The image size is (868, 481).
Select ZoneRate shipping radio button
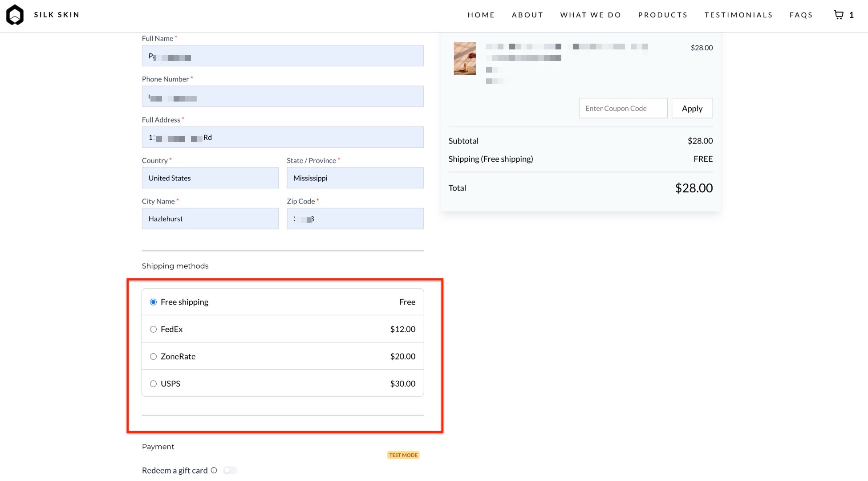pos(154,356)
